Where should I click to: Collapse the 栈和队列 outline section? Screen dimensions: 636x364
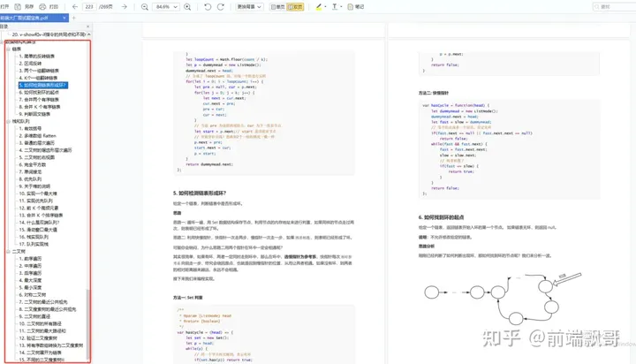[8, 121]
